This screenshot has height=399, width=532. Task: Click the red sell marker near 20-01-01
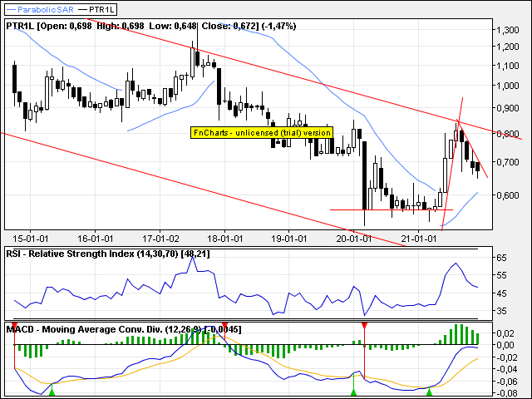(364, 325)
